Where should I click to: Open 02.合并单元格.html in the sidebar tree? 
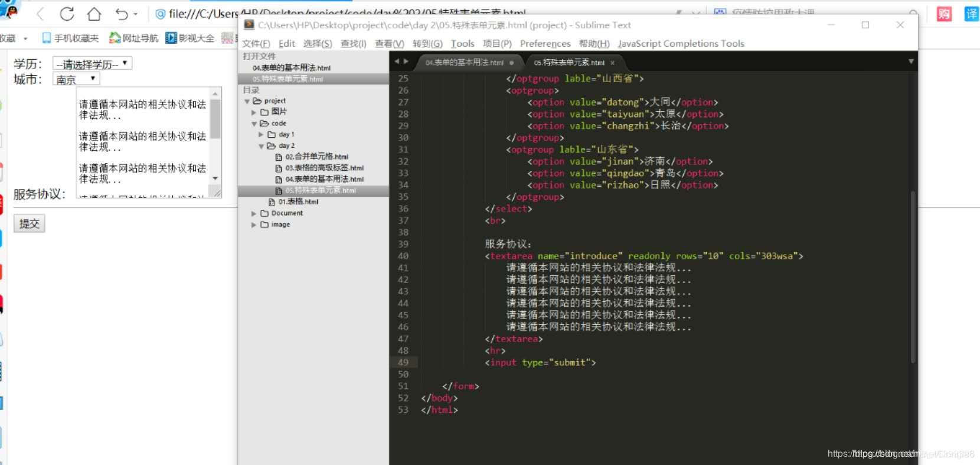coord(316,157)
